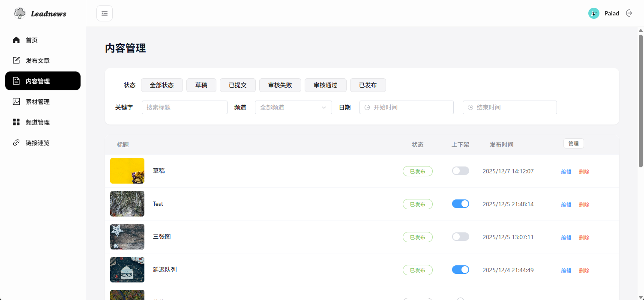
Task: Filter by 已提交 status
Action: (x=238, y=85)
